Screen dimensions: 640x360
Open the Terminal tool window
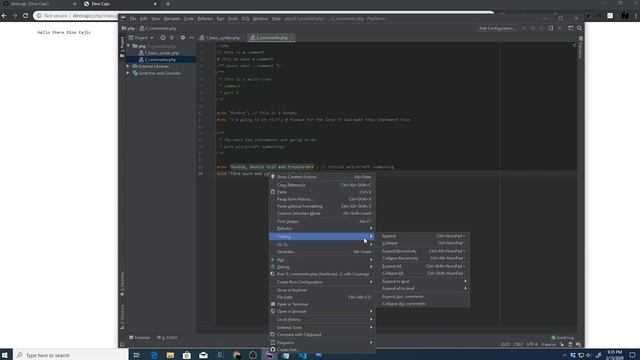pos(140,338)
